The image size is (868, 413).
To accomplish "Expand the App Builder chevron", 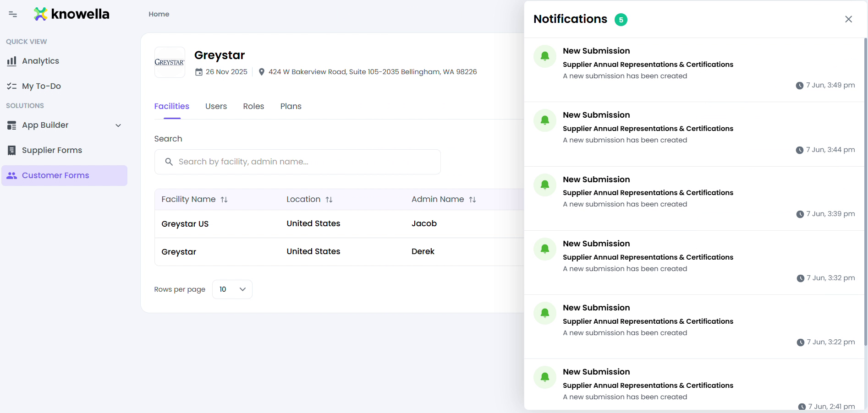I will click(x=118, y=125).
